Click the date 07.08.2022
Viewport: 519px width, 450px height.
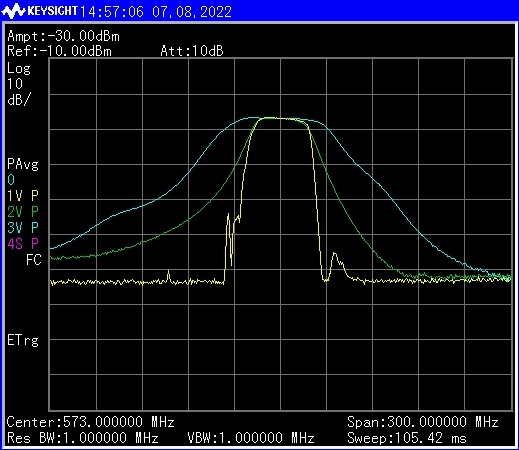click(x=192, y=12)
